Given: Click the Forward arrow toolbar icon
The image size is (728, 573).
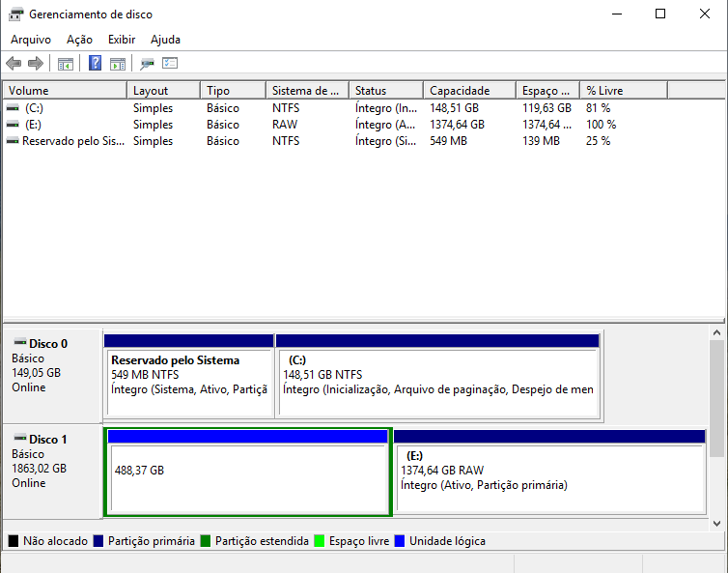Looking at the screenshot, I should 36,63.
